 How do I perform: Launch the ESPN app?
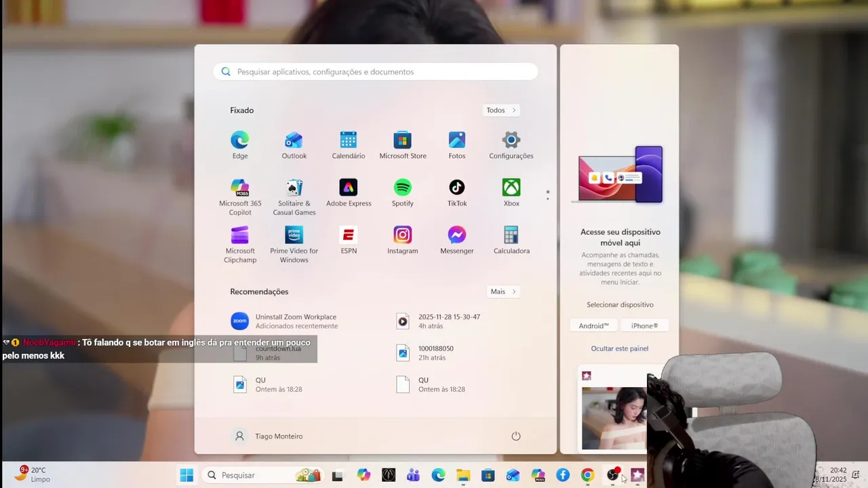[x=349, y=240]
